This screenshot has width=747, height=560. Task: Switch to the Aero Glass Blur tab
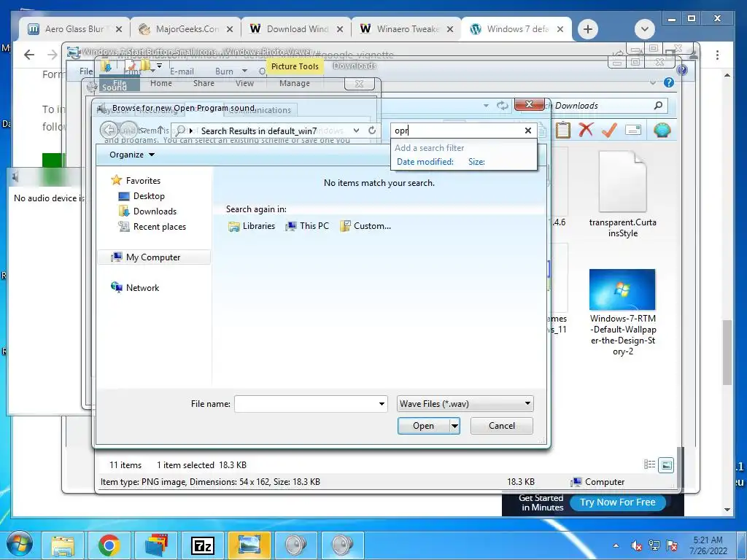coord(74,29)
